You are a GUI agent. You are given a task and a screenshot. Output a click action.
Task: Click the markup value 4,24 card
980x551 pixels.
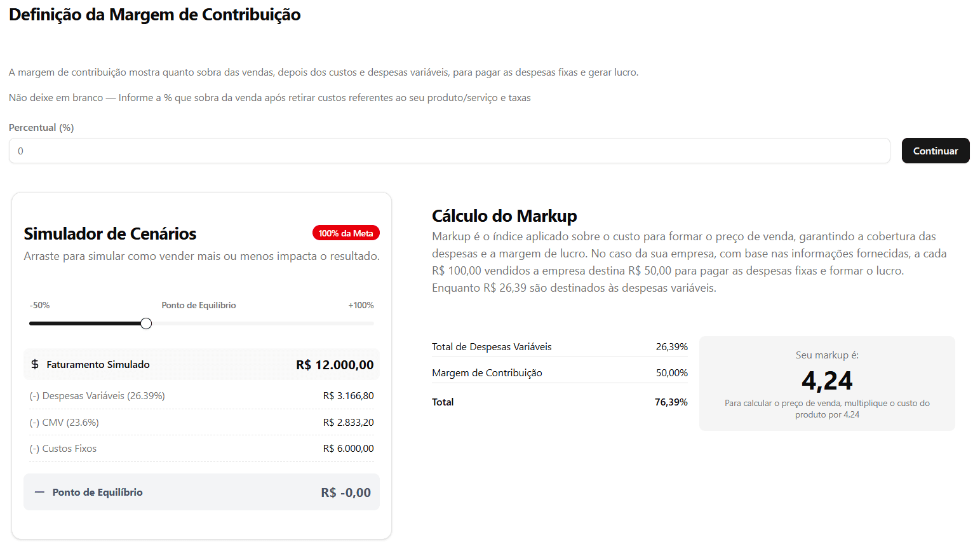827,380
